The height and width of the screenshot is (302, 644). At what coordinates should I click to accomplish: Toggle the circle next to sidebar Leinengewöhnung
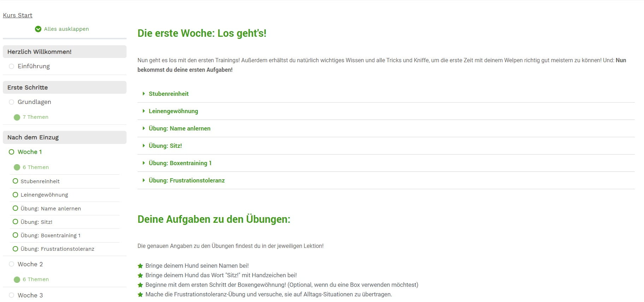click(x=15, y=195)
